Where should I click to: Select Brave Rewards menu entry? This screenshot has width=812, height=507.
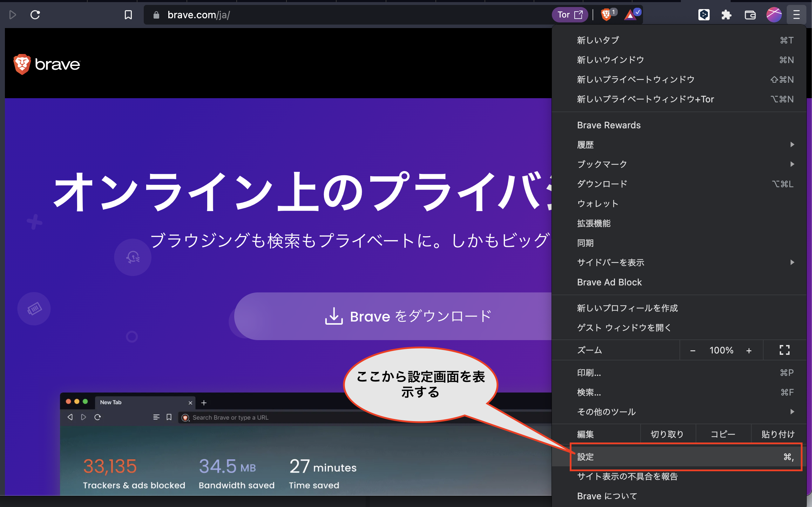tap(679, 125)
